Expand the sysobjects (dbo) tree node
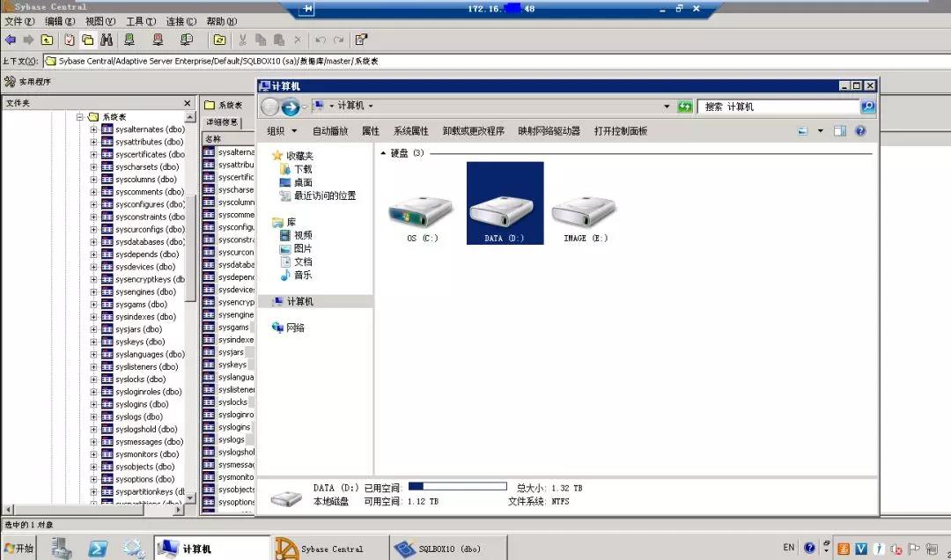Viewport: 951px width, 560px height. pyautogui.click(x=93, y=467)
